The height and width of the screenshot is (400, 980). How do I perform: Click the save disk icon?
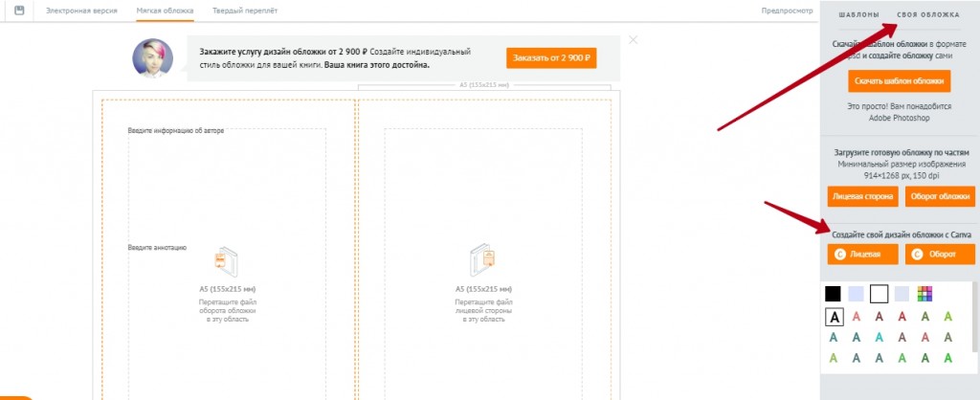[19, 10]
